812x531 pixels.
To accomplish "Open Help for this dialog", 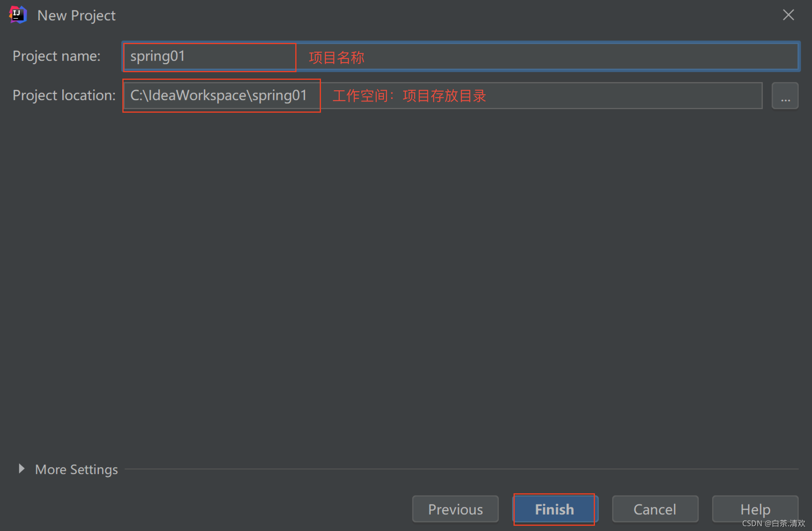I will [755, 509].
